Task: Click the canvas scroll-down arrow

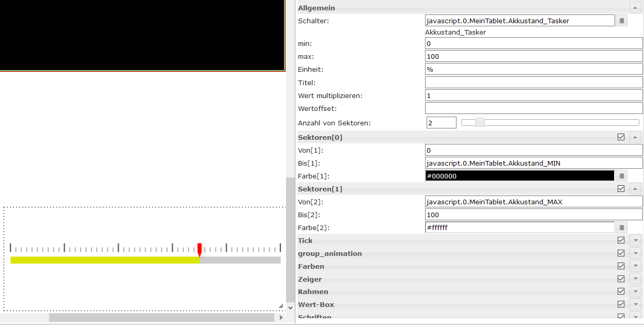Action: (x=290, y=308)
